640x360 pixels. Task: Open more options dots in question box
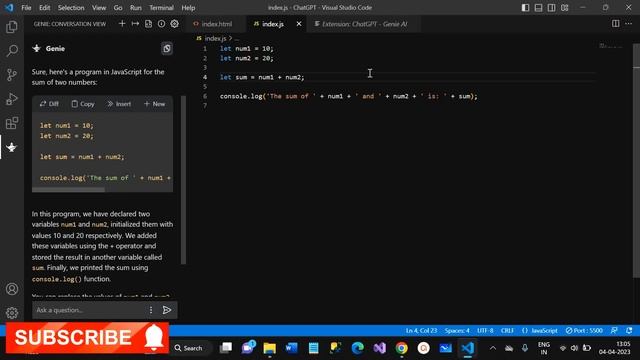[151, 310]
